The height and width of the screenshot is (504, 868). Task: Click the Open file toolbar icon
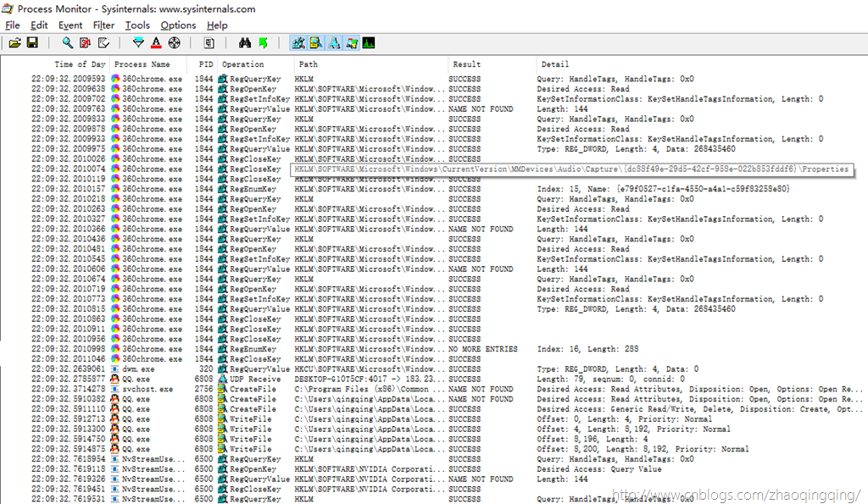[15, 42]
